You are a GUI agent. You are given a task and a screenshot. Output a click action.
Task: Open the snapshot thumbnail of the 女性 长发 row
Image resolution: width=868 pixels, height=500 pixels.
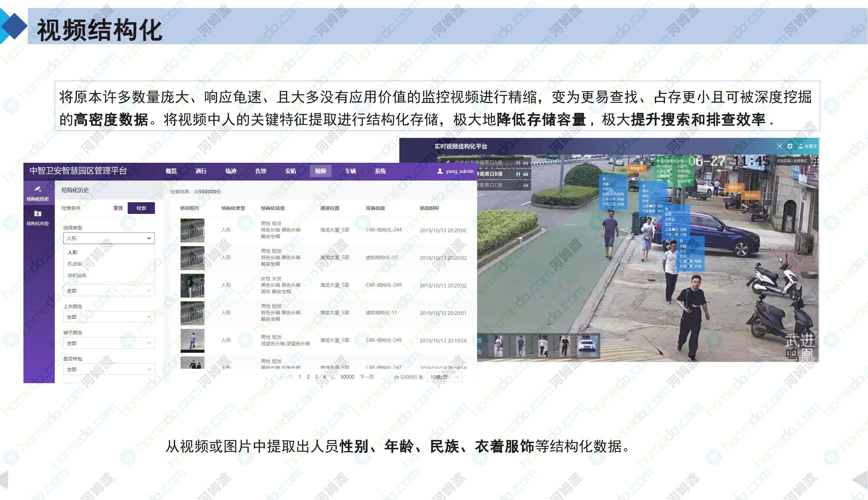coord(192,285)
